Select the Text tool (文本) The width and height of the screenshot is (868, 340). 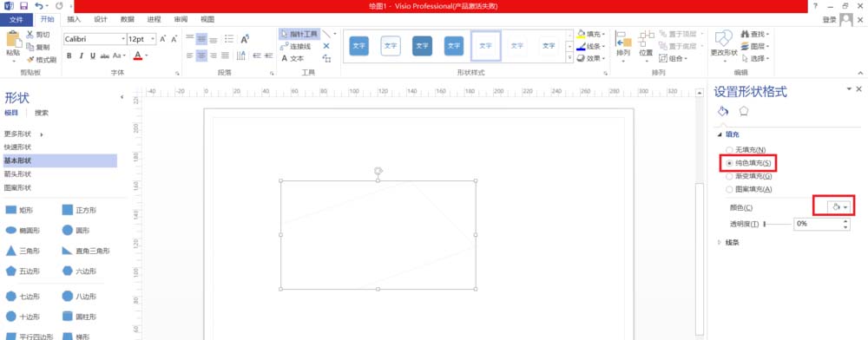(x=293, y=58)
